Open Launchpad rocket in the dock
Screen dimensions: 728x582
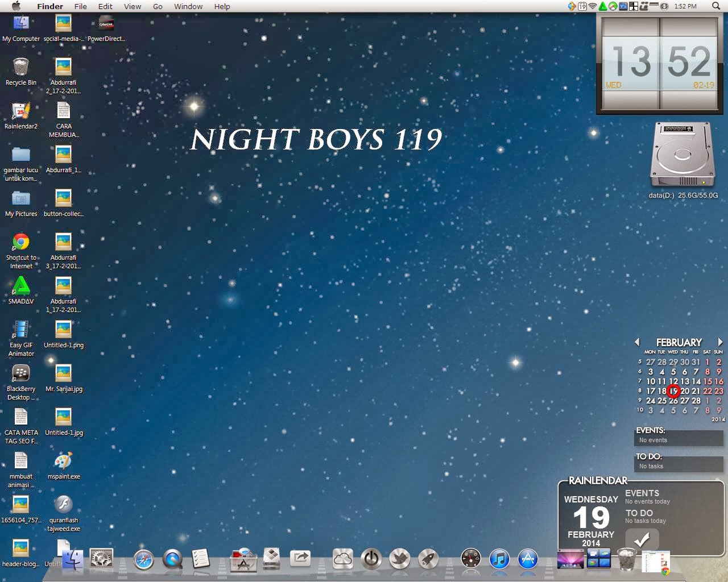point(428,559)
